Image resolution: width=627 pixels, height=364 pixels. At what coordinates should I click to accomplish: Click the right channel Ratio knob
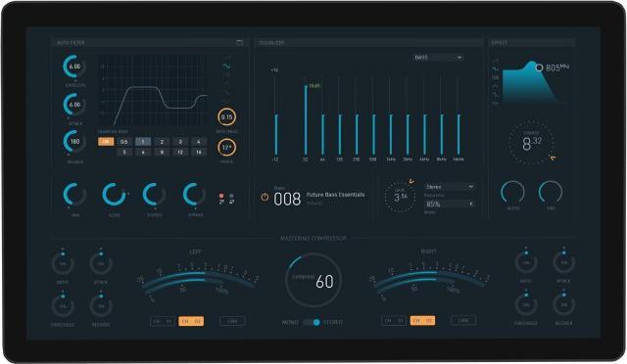pos(525,262)
